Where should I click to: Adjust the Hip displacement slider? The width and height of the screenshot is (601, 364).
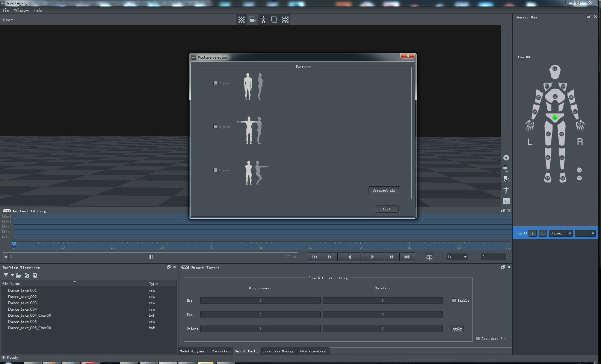pos(260,301)
